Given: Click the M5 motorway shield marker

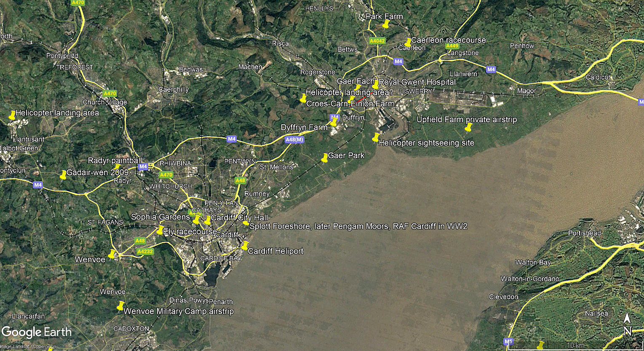Looking at the screenshot, I should point(508,341).
